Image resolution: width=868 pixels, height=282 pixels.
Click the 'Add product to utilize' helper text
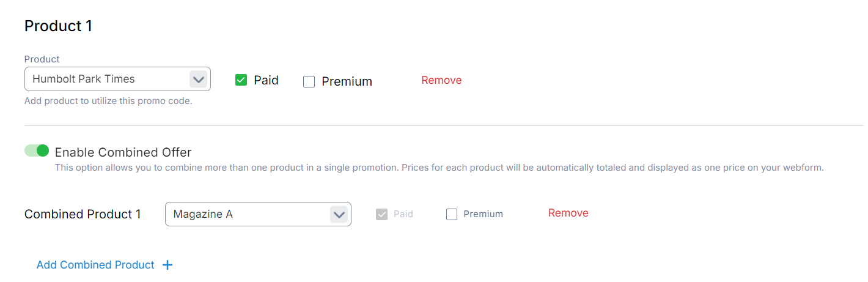(108, 101)
